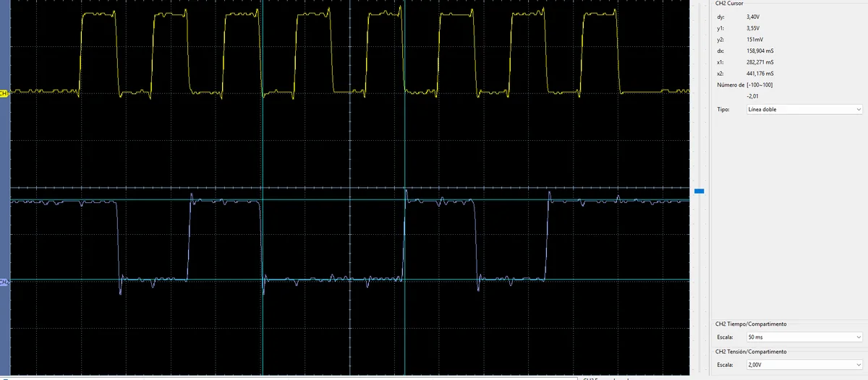Click the y1 value 3,55V
The image size is (868, 380).
pos(753,27)
